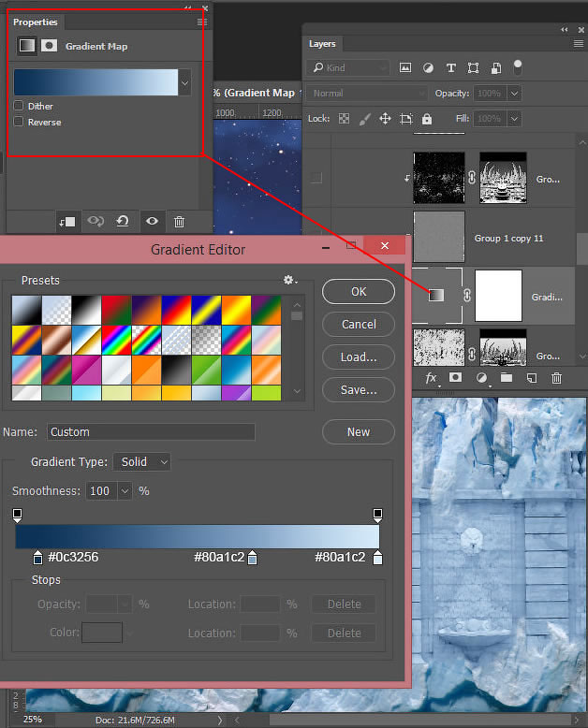Enable the Reverse checkbox
This screenshot has width=588, height=728.
pyautogui.click(x=19, y=122)
